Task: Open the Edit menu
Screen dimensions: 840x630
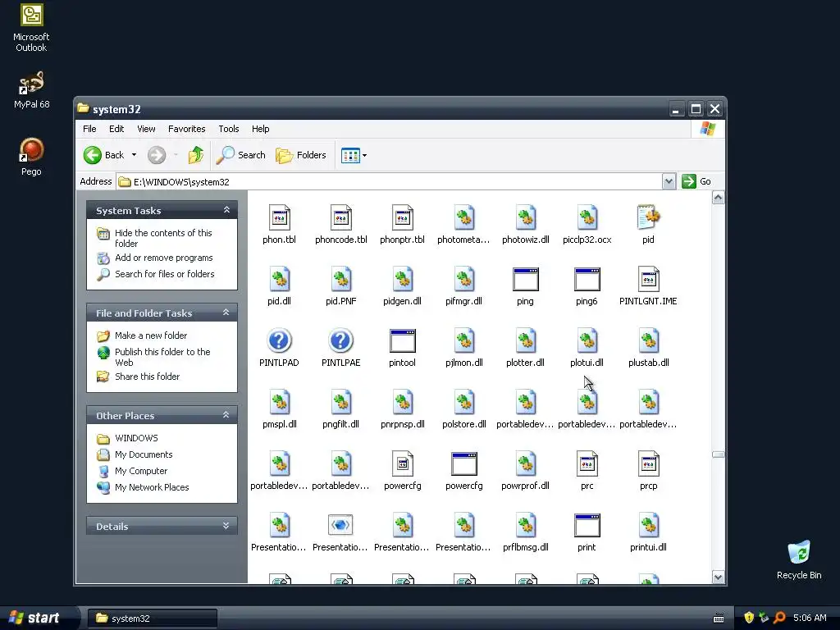Action: tap(116, 129)
